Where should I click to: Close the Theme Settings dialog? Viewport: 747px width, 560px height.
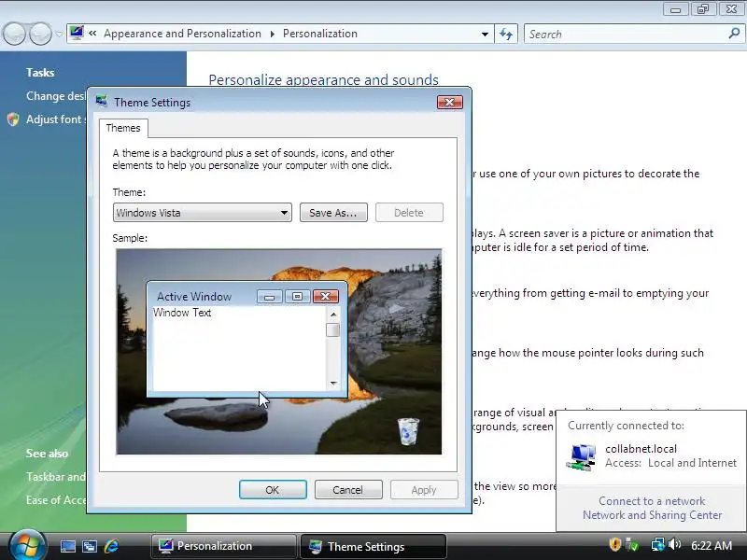point(450,102)
